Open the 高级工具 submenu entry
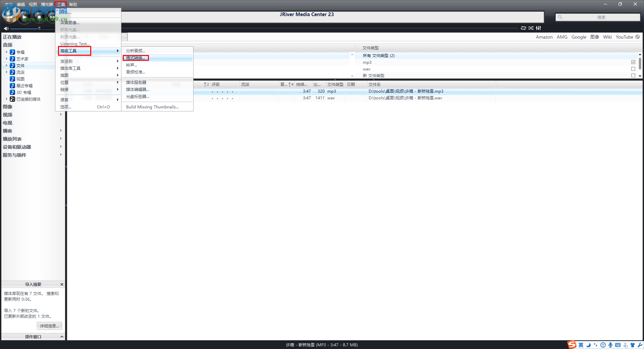The image size is (644, 349). click(89, 51)
